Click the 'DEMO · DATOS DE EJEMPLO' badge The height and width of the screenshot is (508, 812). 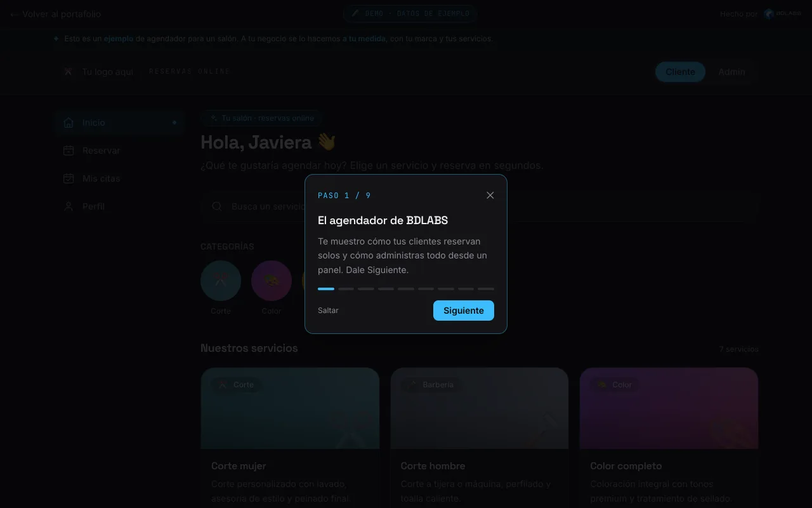pyautogui.click(x=410, y=13)
